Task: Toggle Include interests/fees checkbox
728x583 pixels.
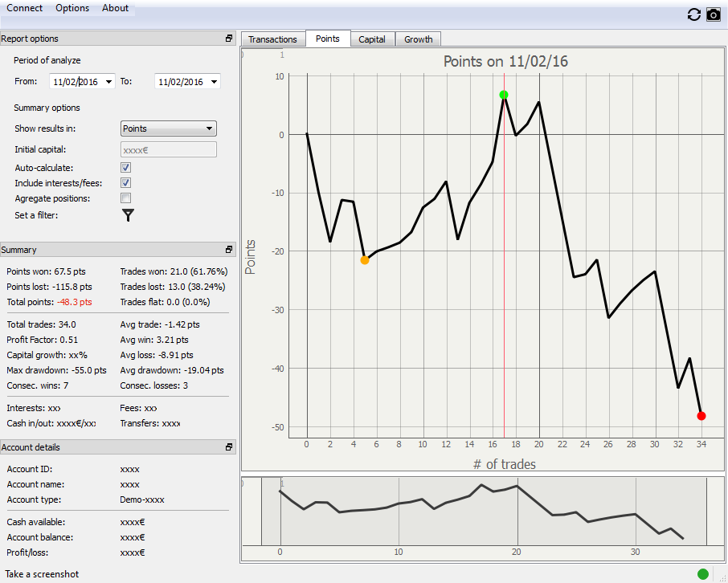Action: 126,183
